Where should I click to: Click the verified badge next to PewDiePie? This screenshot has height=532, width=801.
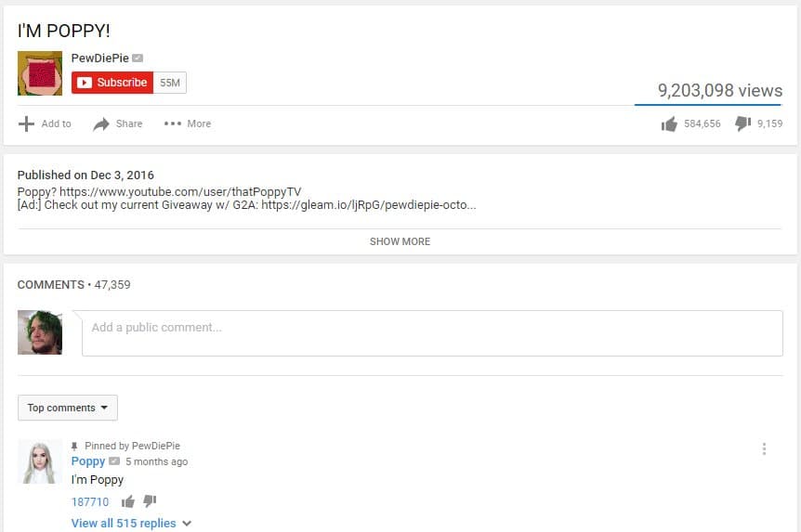pos(138,58)
